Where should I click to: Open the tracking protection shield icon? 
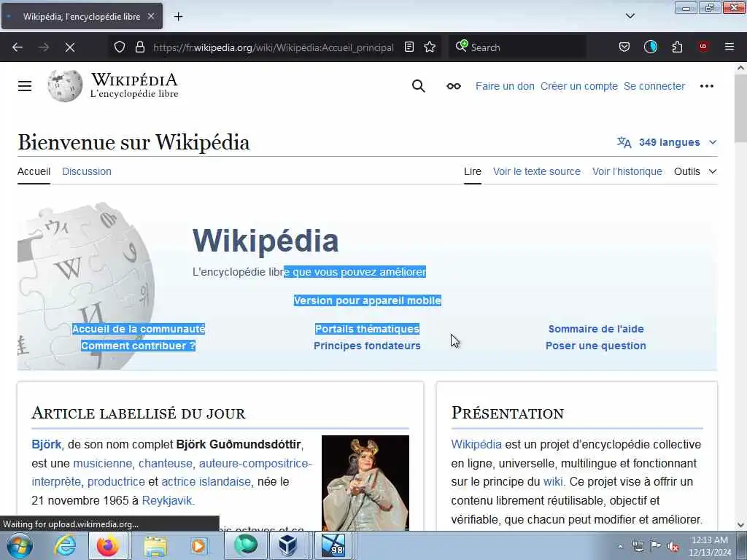(x=120, y=47)
